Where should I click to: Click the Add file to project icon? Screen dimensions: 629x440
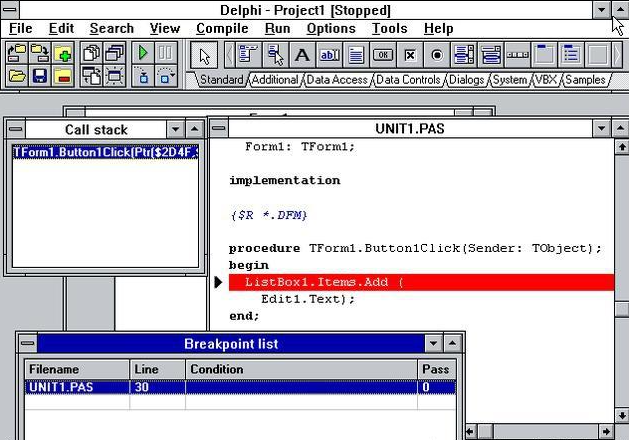[63, 53]
